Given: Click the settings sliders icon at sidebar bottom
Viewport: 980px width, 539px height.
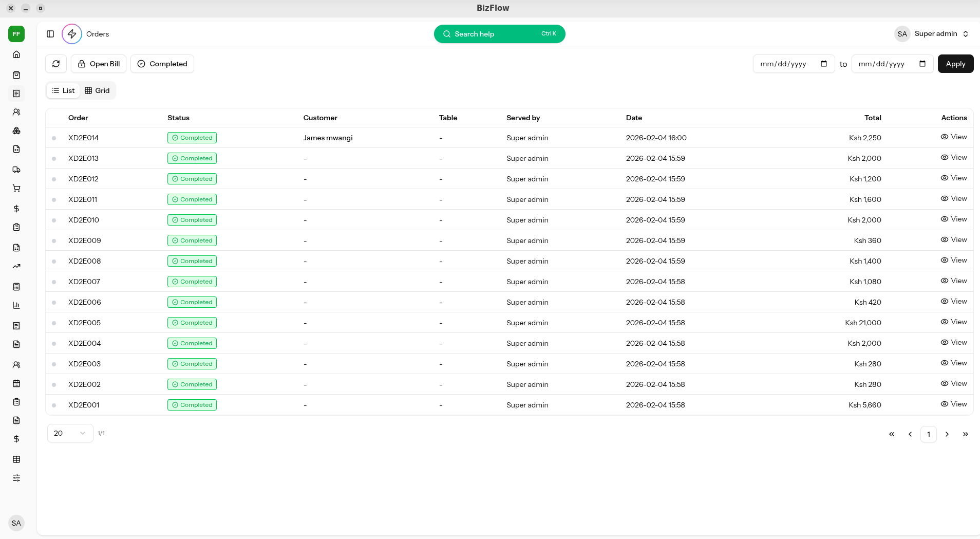Looking at the screenshot, I should (16, 478).
